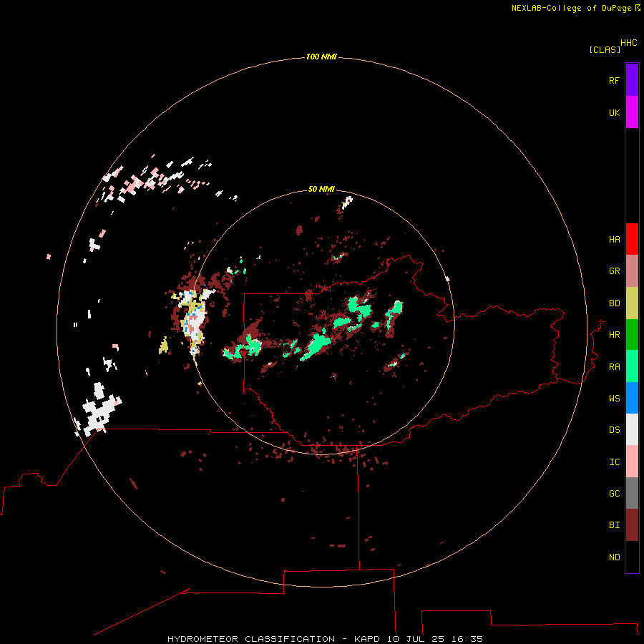This screenshot has width=644, height=644.
Task: Click the GC legend label
Action: tap(614, 493)
